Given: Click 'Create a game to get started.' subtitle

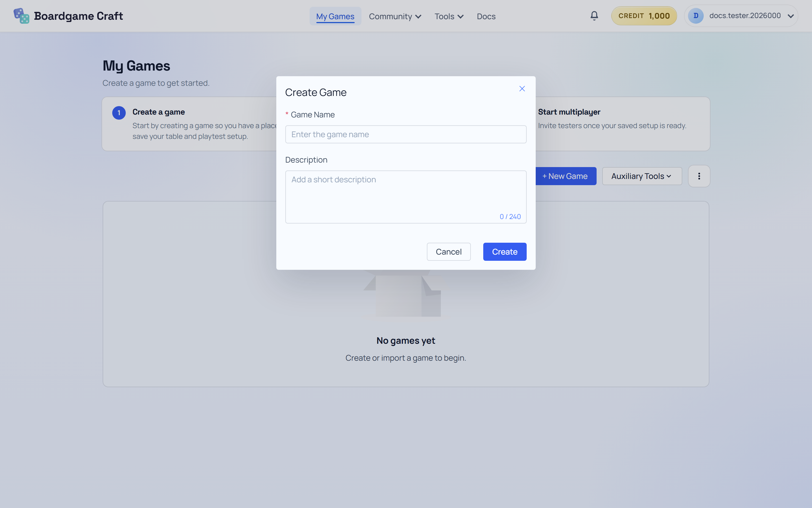Looking at the screenshot, I should [x=156, y=83].
